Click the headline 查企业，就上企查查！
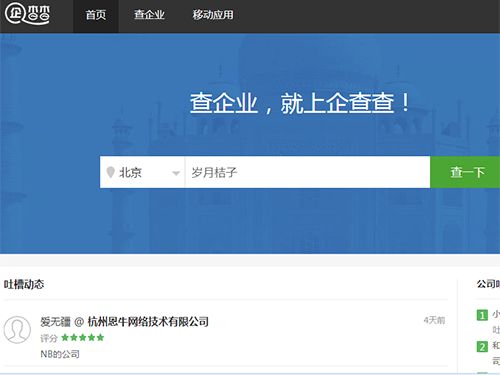 click(x=299, y=103)
